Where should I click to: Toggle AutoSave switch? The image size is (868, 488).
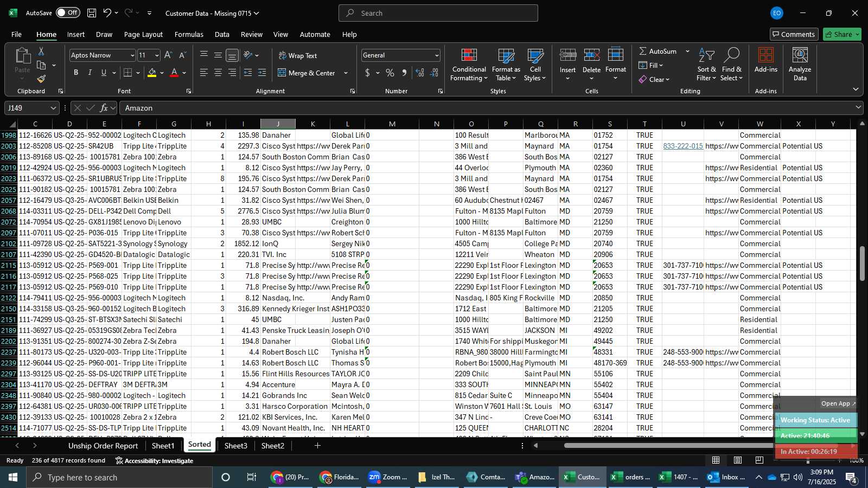click(x=68, y=12)
